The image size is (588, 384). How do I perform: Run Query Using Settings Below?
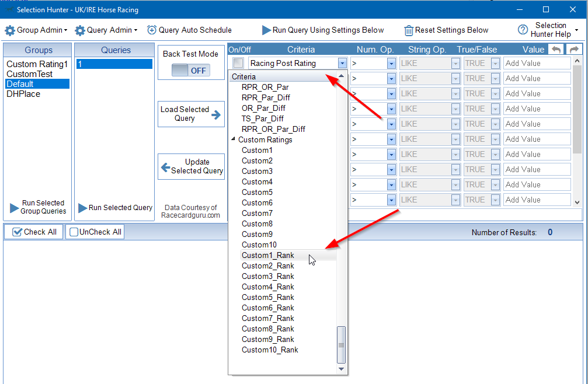click(322, 30)
